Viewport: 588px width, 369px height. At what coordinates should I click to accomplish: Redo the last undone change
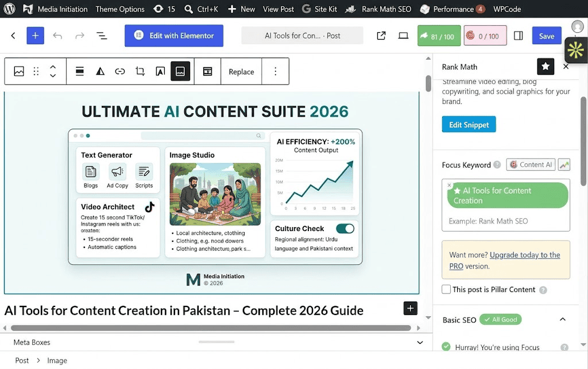pyautogui.click(x=79, y=36)
